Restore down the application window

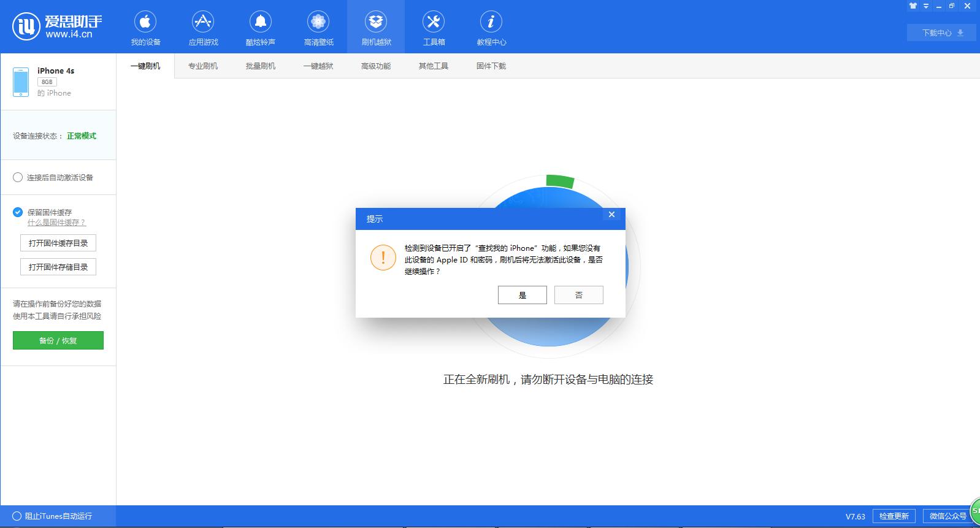(x=951, y=6)
